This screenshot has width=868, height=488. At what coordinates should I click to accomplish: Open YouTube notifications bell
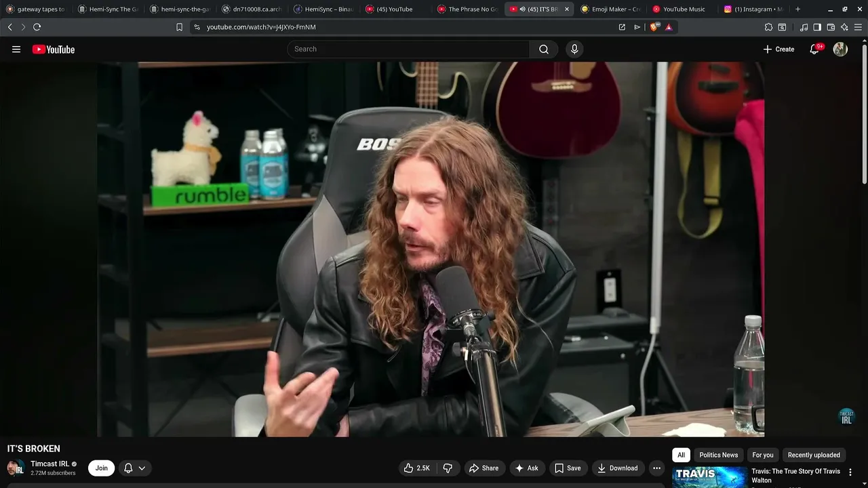(814, 49)
